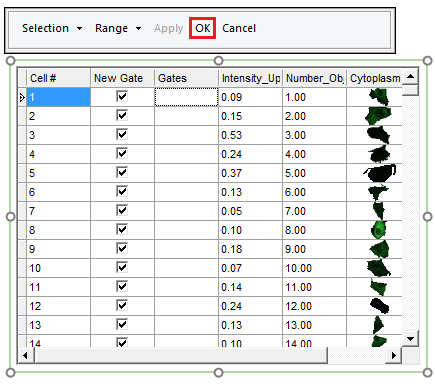Image resolution: width=435 pixels, height=387 pixels.
Task: Click the Intensity_Up column header
Action: 250,78
